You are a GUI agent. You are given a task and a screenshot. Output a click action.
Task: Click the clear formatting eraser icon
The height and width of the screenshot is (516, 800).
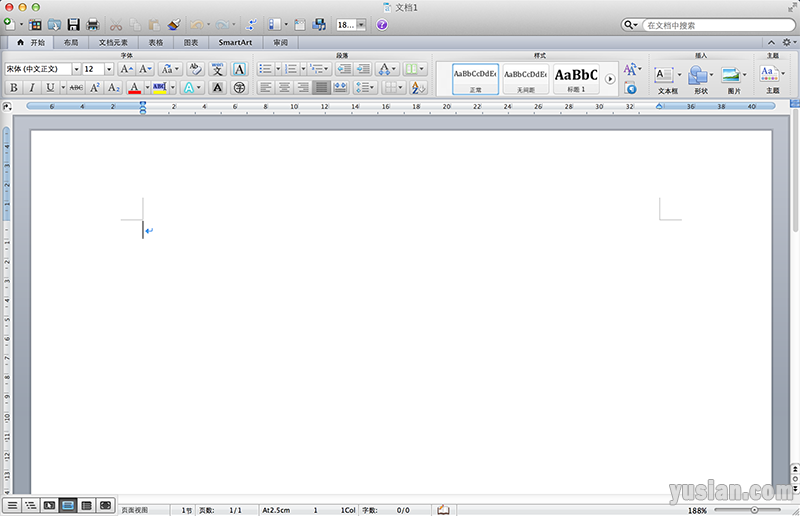(x=195, y=69)
